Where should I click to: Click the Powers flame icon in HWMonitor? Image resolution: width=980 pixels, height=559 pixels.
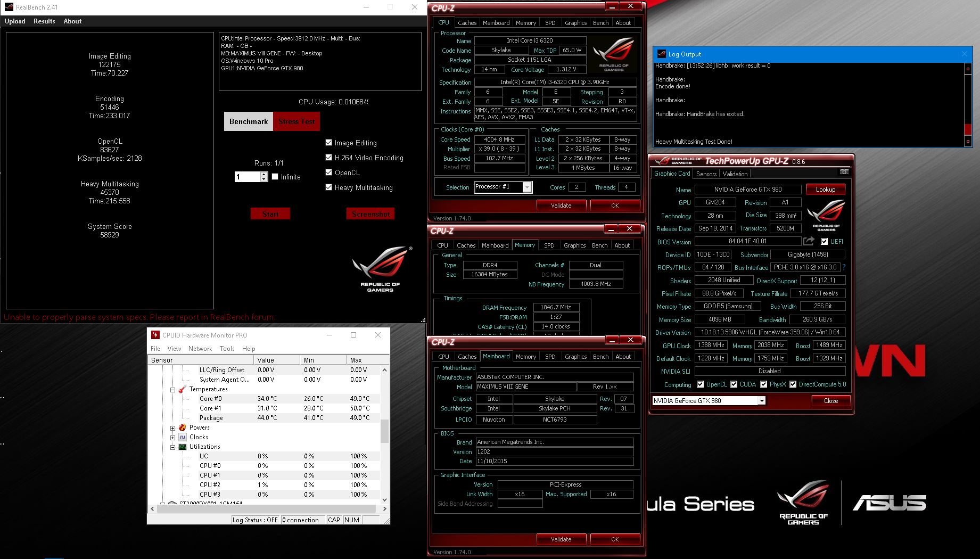tap(183, 428)
